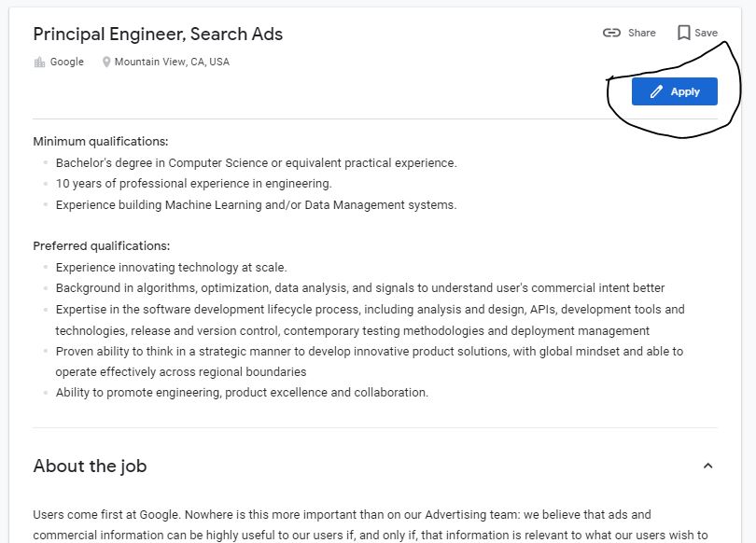Click the Save text label

pos(706,33)
